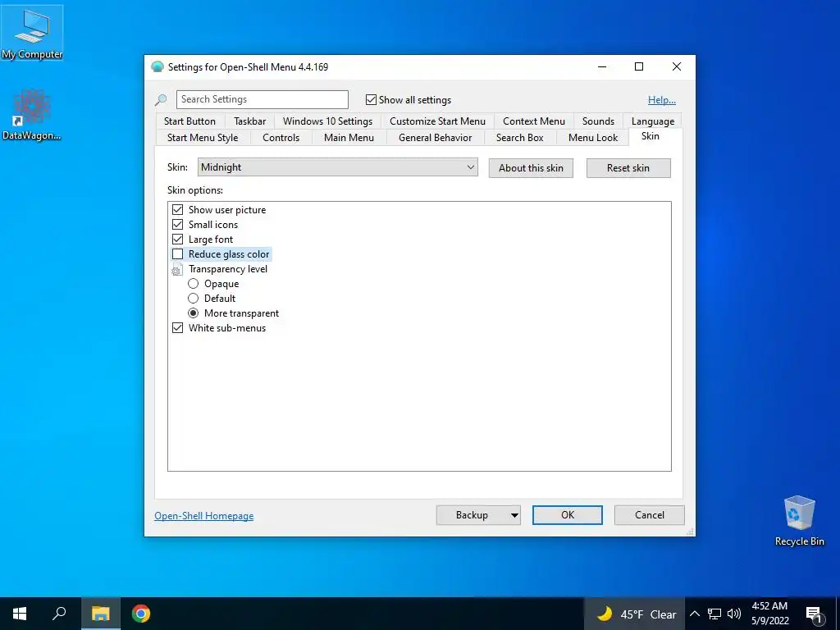The width and height of the screenshot is (840, 630).
Task: Switch to the Taskbar tab
Action: click(x=249, y=121)
